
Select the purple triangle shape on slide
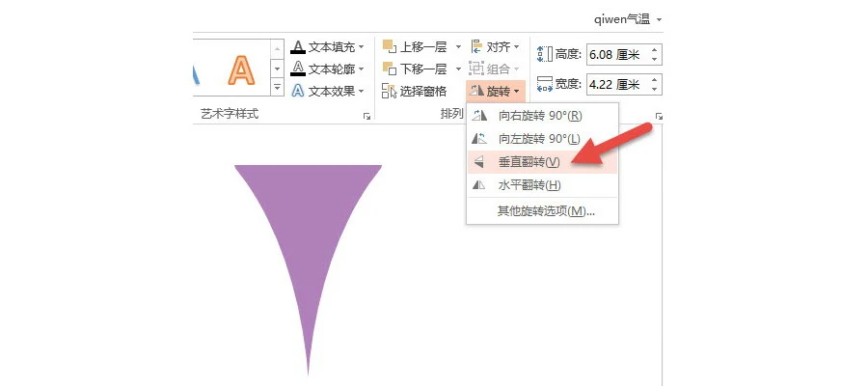coord(308,232)
